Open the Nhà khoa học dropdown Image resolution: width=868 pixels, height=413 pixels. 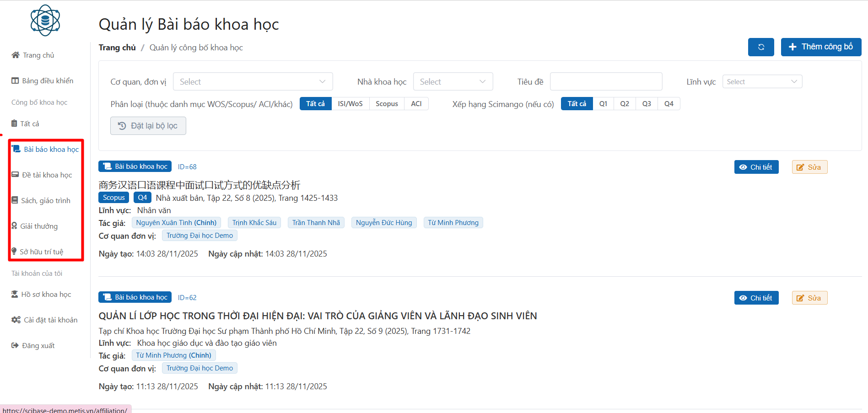coord(453,82)
